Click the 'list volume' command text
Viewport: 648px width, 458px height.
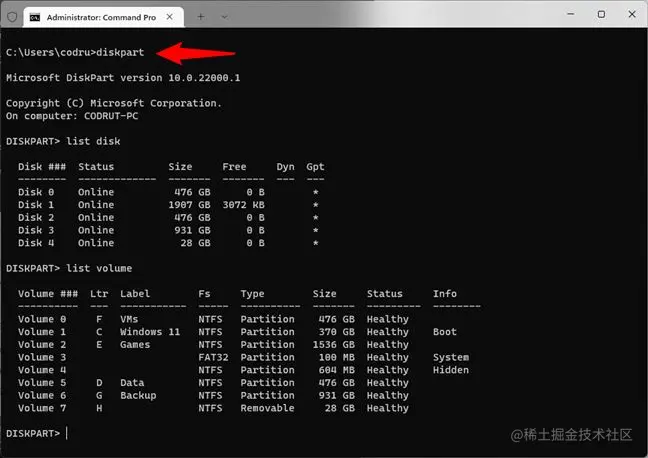coord(99,268)
